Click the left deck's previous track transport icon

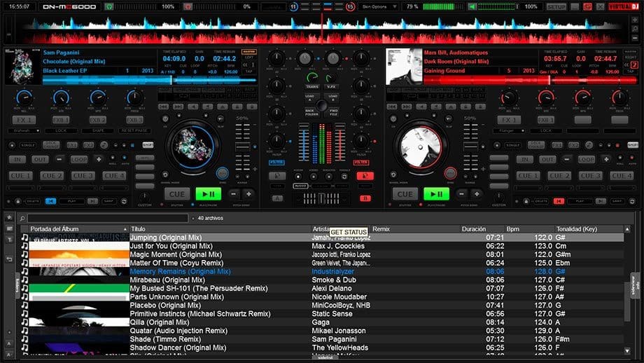[164, 107]
